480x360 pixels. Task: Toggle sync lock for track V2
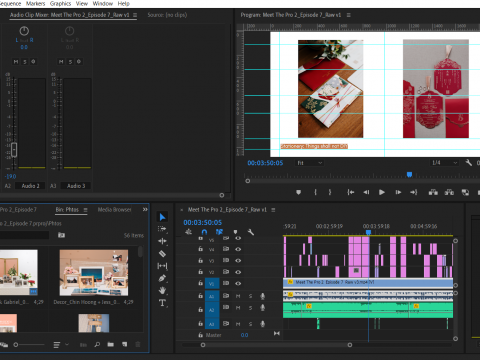(226, 272)
